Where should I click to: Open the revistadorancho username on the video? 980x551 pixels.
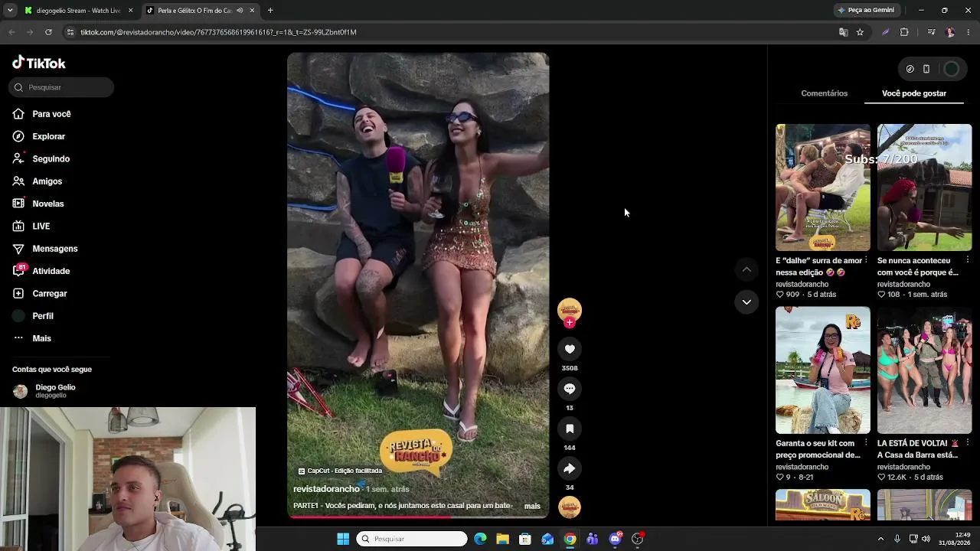coord(326,489)
